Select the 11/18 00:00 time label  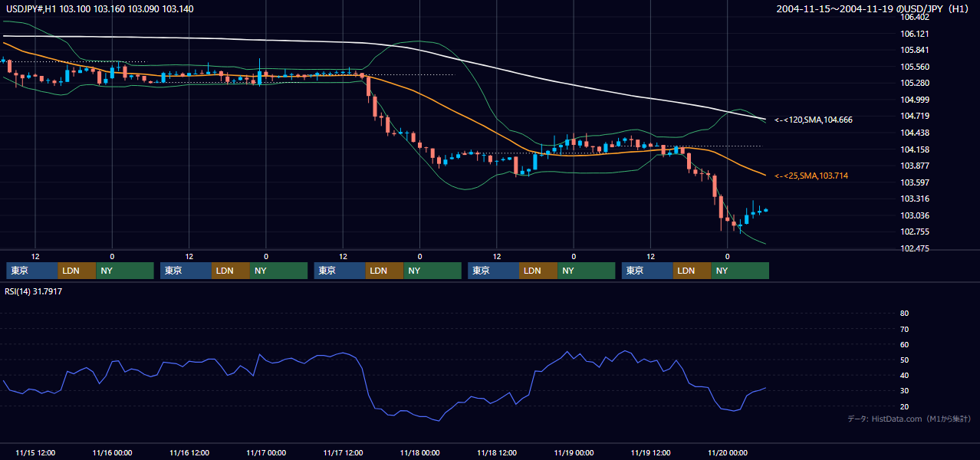point(419,452)
